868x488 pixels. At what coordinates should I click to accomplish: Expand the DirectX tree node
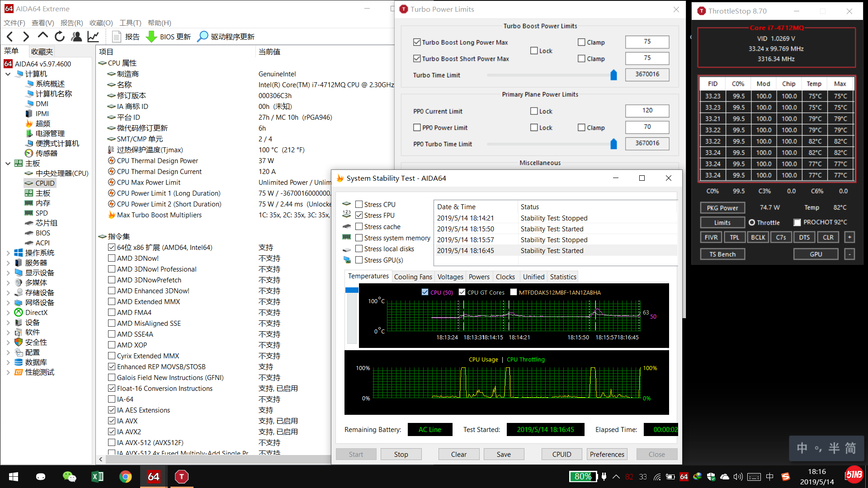(8, 312)
